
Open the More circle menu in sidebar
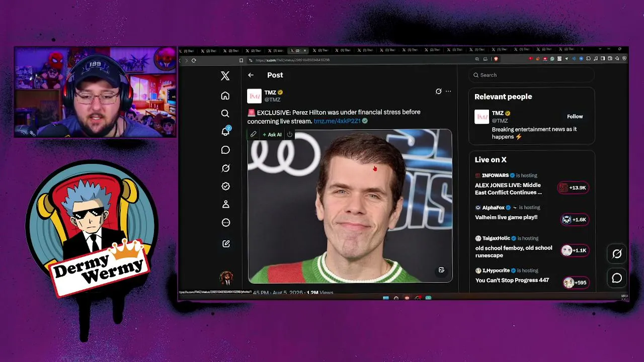click(225, 222)
